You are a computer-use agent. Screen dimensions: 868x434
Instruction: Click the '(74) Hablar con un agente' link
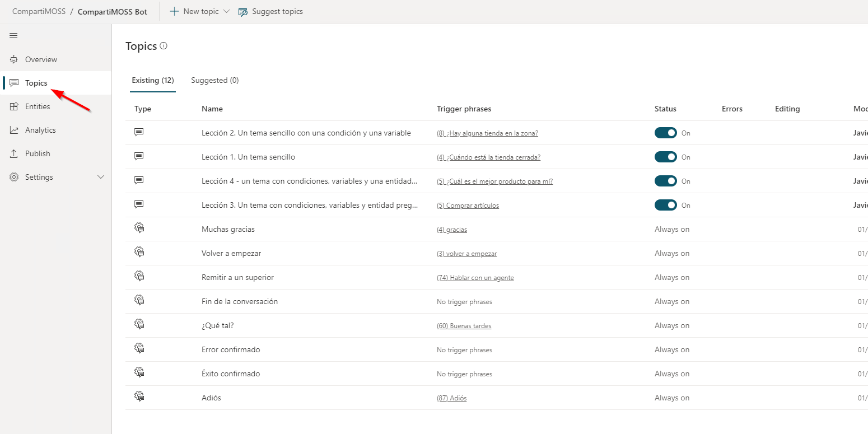pos(475,278)
